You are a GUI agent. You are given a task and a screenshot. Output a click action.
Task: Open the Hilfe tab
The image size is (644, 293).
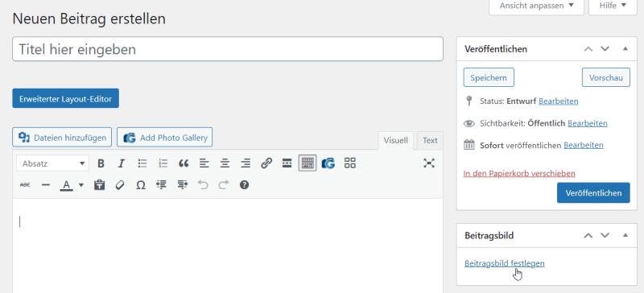[613, 6]
